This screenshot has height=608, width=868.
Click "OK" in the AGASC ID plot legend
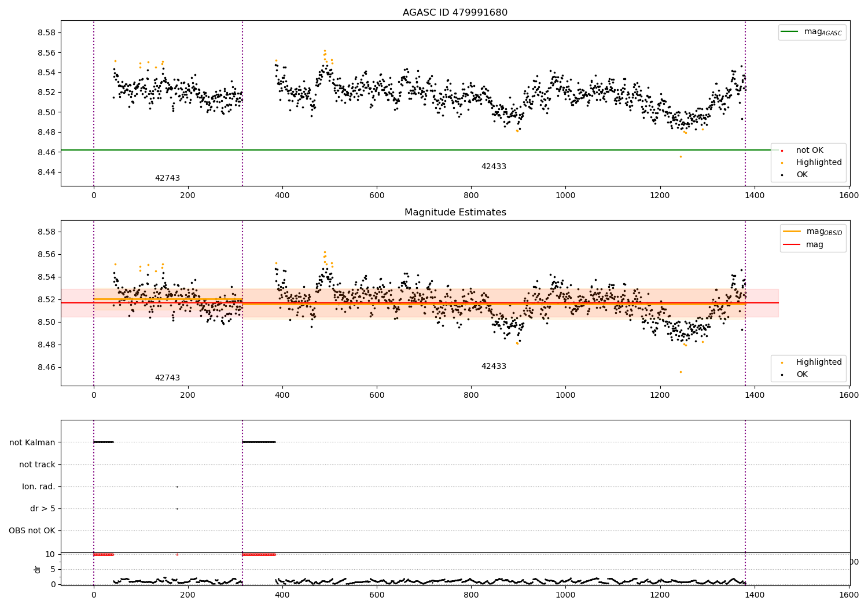click(x=802, y=175)
